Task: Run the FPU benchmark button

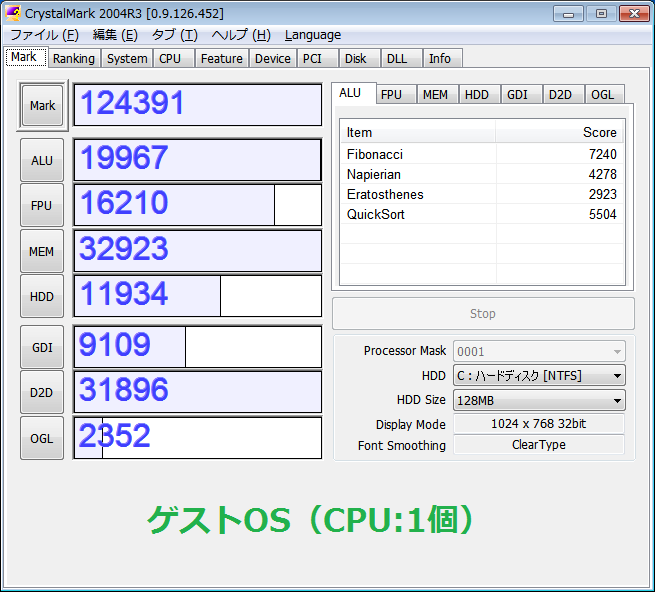Action: click(x=42, y=205)
